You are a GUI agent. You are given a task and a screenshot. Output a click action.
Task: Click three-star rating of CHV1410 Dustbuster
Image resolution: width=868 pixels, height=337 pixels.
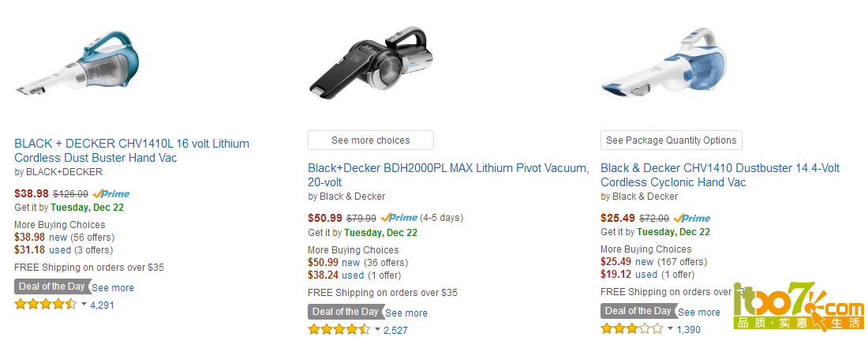[x=631, y=328]
